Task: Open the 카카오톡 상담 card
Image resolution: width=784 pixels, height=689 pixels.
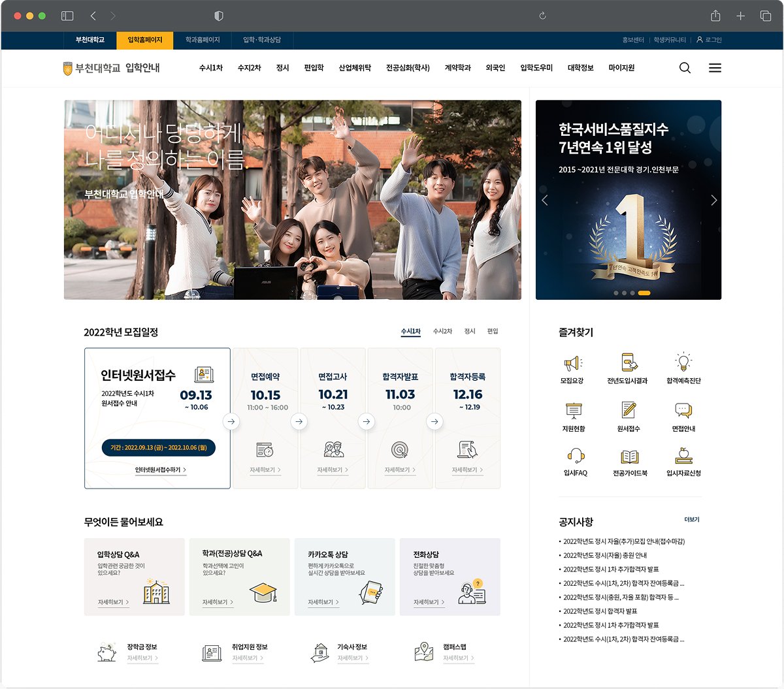Action: (x=345, y=577)
